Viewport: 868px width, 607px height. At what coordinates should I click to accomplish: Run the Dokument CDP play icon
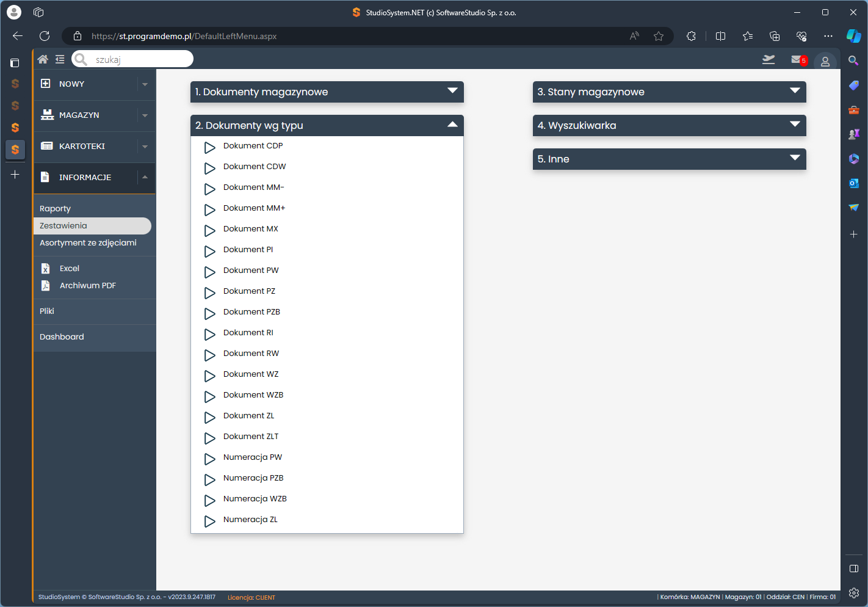pyautogui.click(x=209, y=147)
